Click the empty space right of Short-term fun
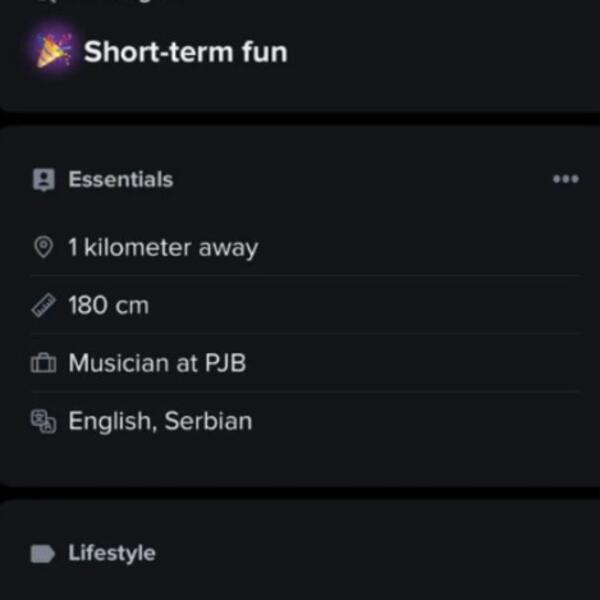The height and width of the screenshot is (600, 600). 440,51
